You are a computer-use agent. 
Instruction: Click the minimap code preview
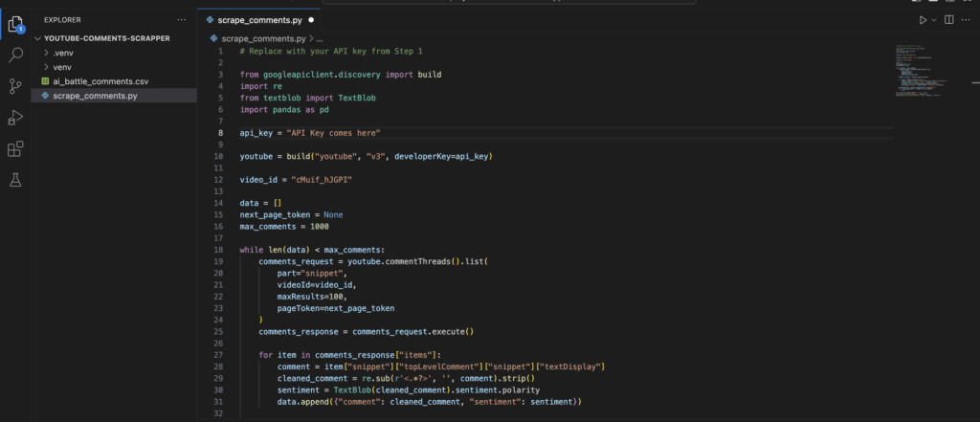(x=920, y=71)
